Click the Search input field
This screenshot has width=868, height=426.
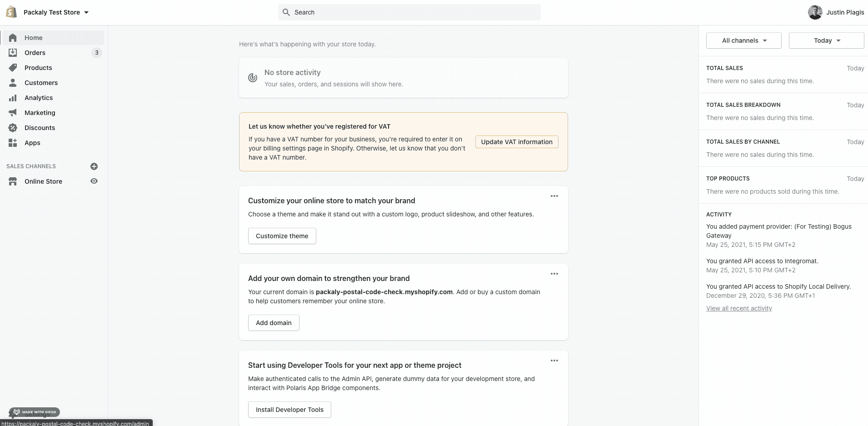(x=409, y=12)
